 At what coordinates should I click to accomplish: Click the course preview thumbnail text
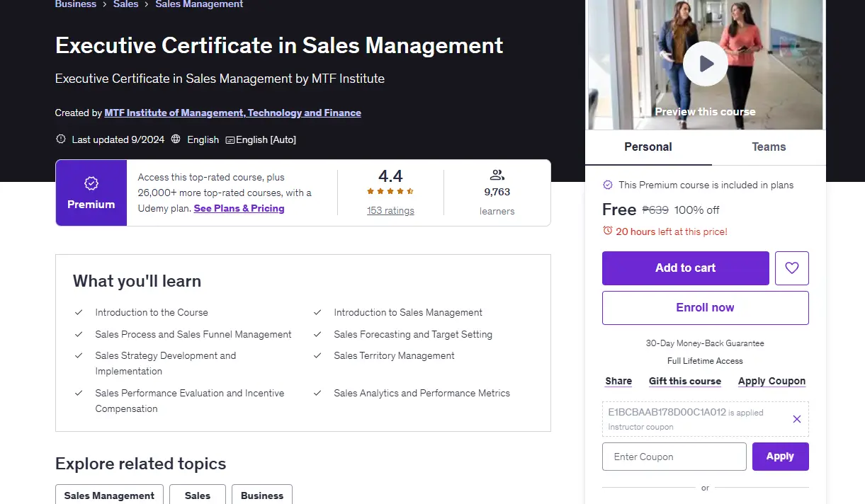coord(705,112)
